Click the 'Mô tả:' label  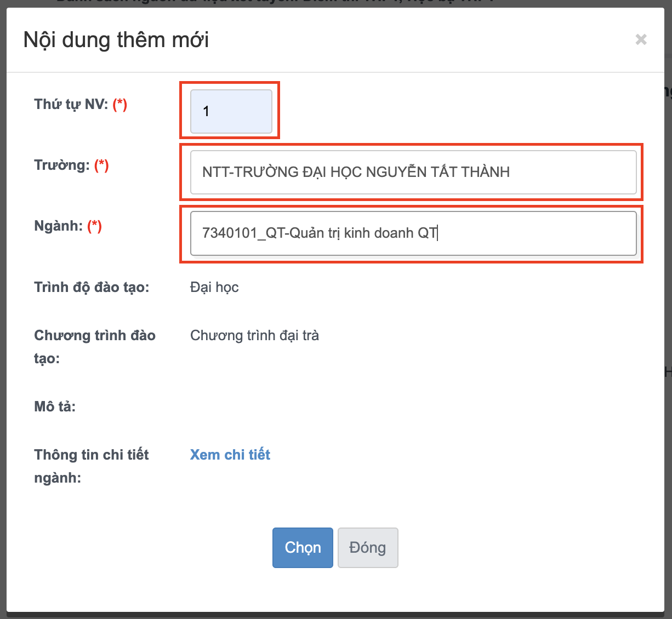[x=55, y=406]
